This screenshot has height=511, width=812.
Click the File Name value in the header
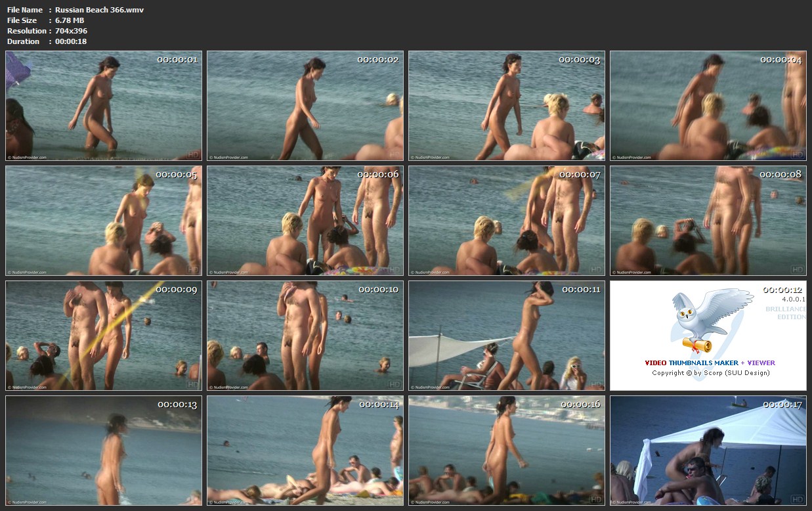(x=99, y=10)
